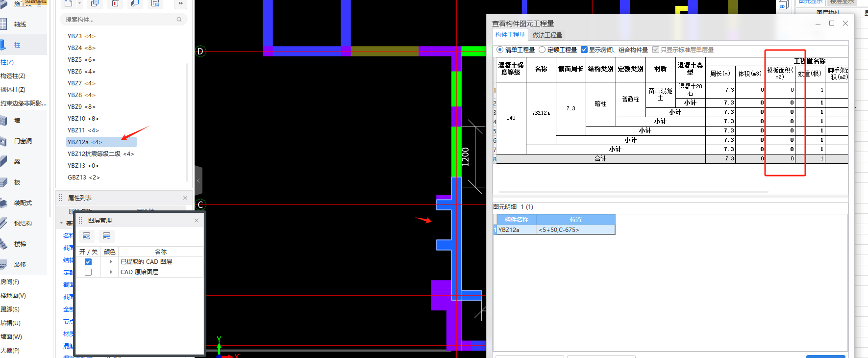Select the 清单工程量 radio button
Screen dimensions: 868x358
click(x=500, y=50)
